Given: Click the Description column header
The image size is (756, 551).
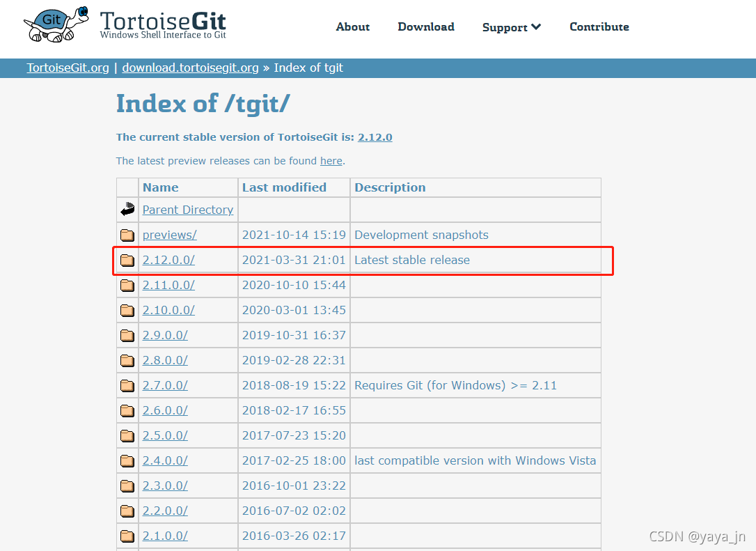Looking at the screenshot, I should point(390,187).
